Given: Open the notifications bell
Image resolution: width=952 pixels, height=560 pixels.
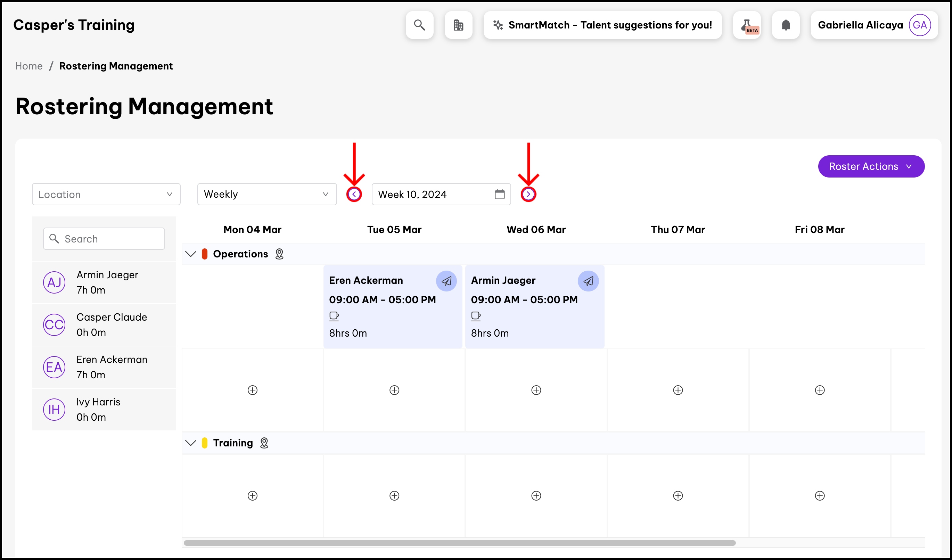Looking at the screenshot, I should (786, 25).
